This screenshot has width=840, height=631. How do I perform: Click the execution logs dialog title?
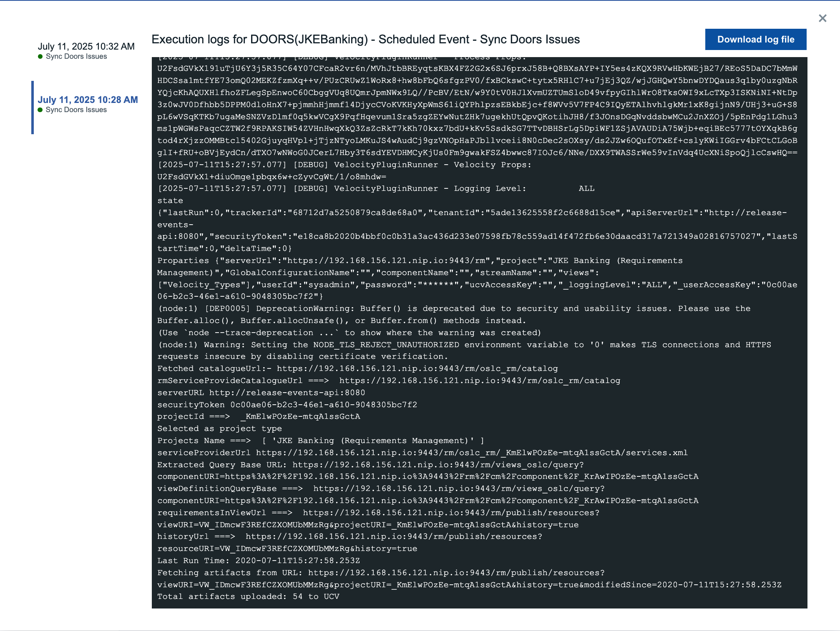pyautogui.click(x=366, y=39)
